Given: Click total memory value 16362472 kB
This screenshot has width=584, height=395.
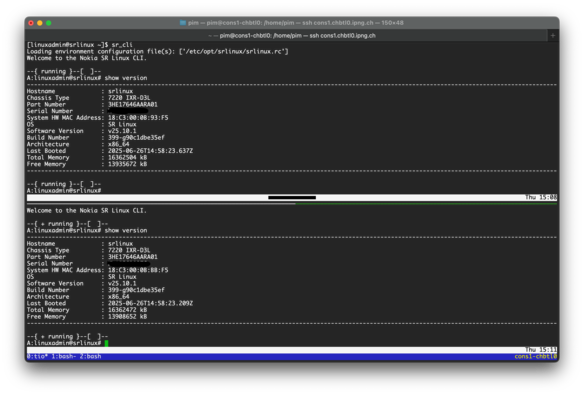Looking at the screenshot, I should point(127,310).
